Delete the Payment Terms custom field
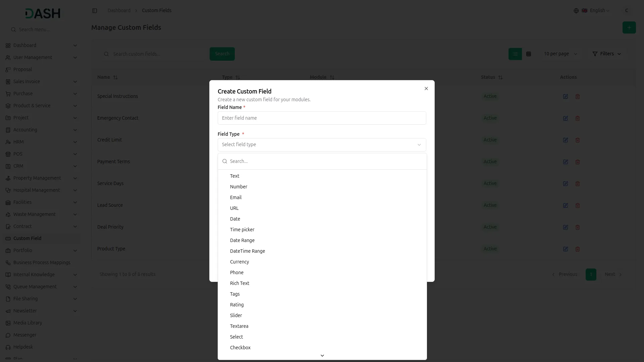Image resolution: width=644 pixels, height=362 pixels. coord(577,162)
